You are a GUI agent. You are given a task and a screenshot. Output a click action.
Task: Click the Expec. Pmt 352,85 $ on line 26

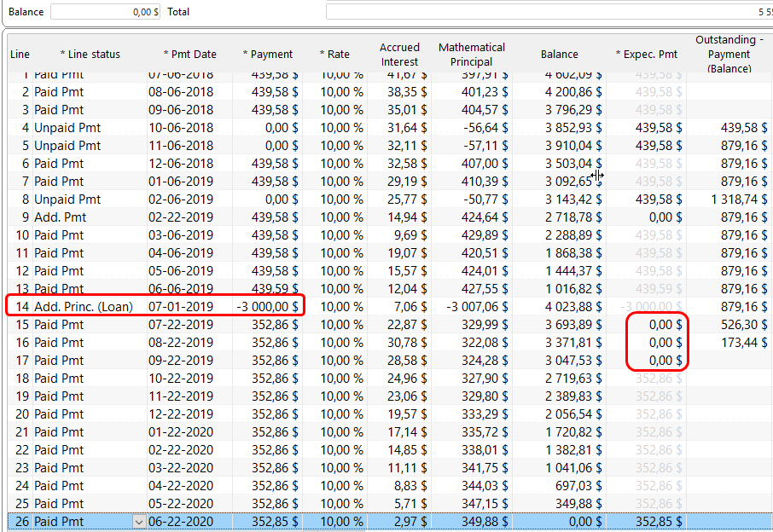(659, 522)
